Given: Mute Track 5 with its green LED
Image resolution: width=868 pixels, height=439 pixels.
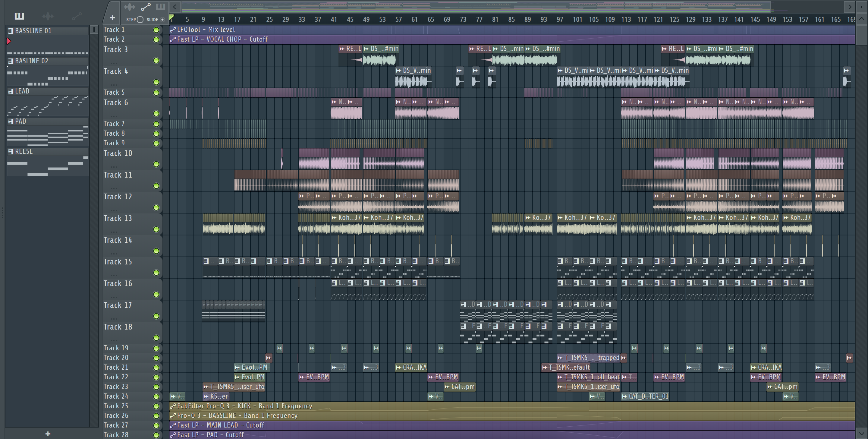Looking at the screenshot, I should click(156, 93).
